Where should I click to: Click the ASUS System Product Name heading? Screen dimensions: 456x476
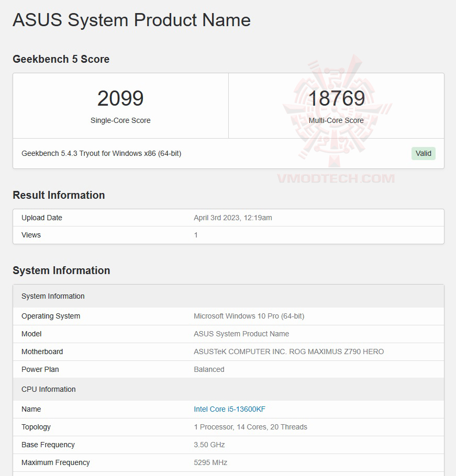(131, 20)
